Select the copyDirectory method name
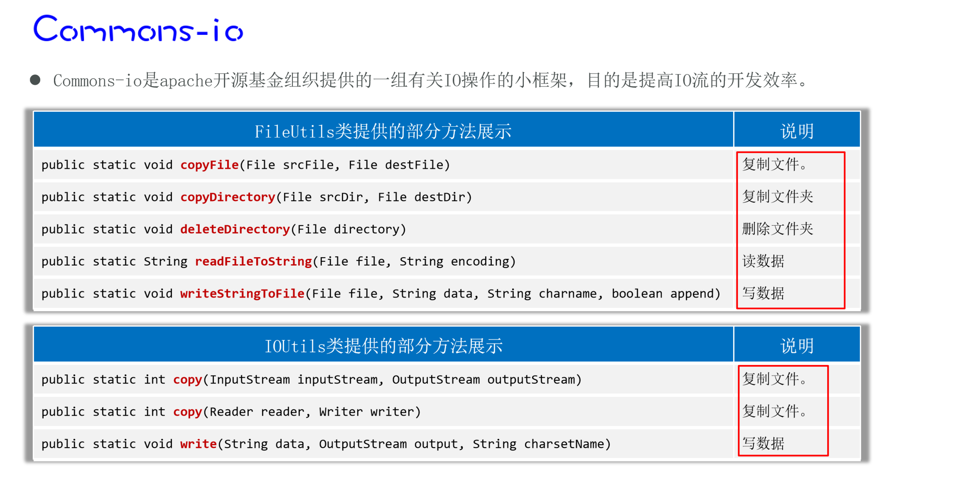The image size is (980, 485). tap(228, 197)
